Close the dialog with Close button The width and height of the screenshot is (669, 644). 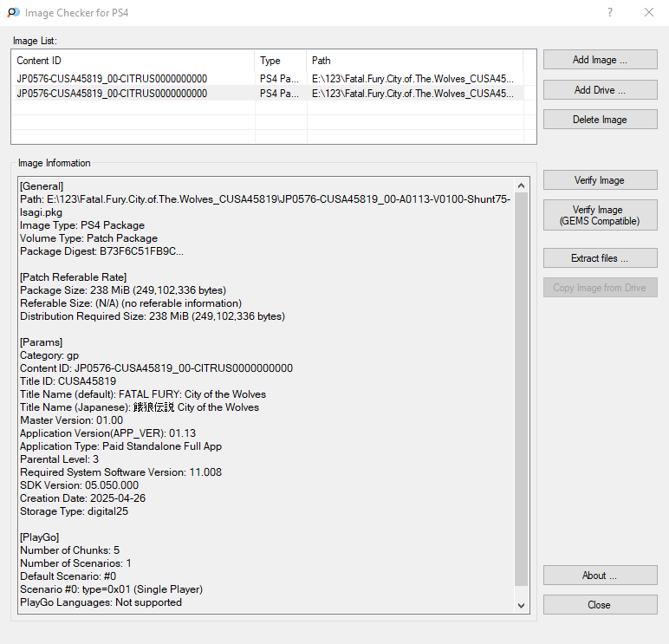point(600,605)
